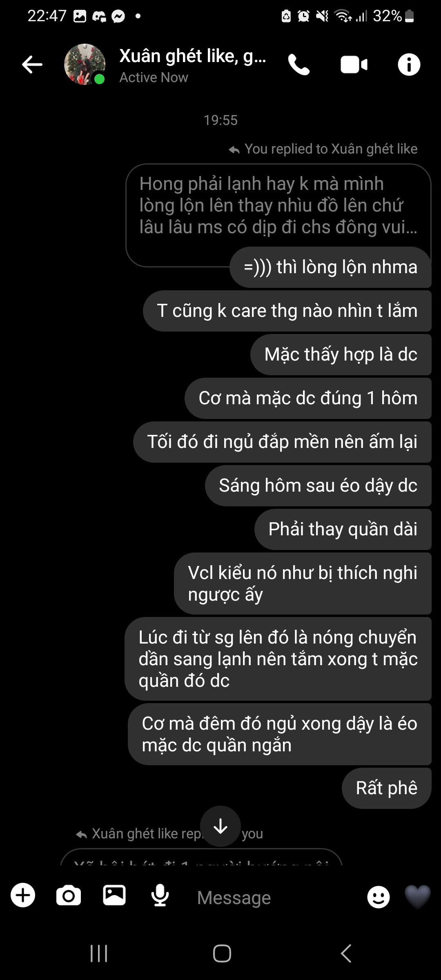Jump to latest messages with down arrow
Screen dimensions: 441x980
coord(220,826)
